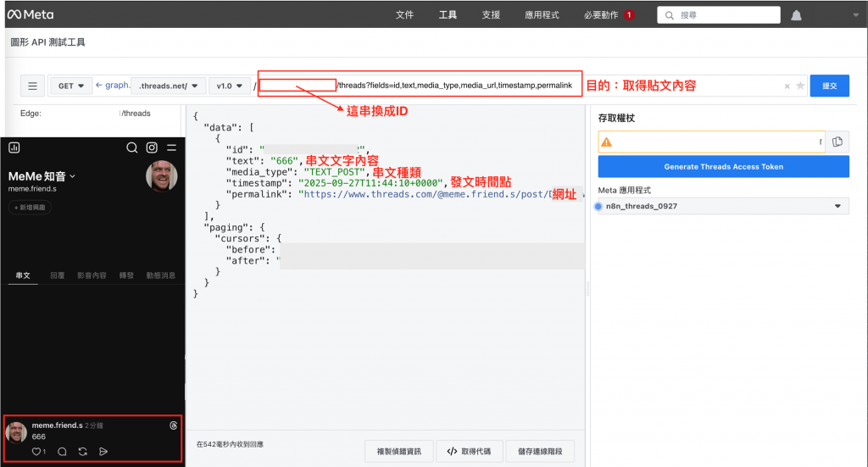
Task: Click the meme.friend.s username on the post
Action: coord(57,425)
